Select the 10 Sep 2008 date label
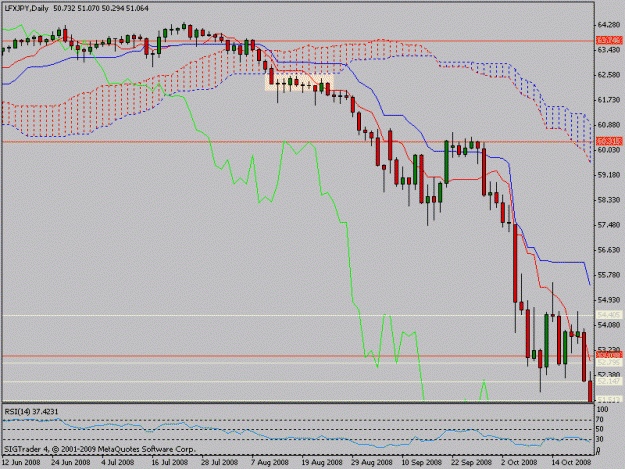Viewport: 625px width, 469px height. click(421, 462)
